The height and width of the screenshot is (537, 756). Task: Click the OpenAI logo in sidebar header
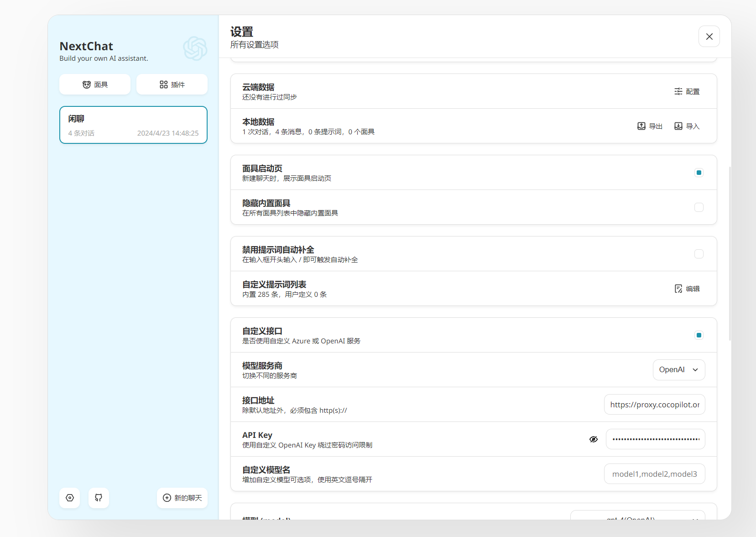pos(195,48)
